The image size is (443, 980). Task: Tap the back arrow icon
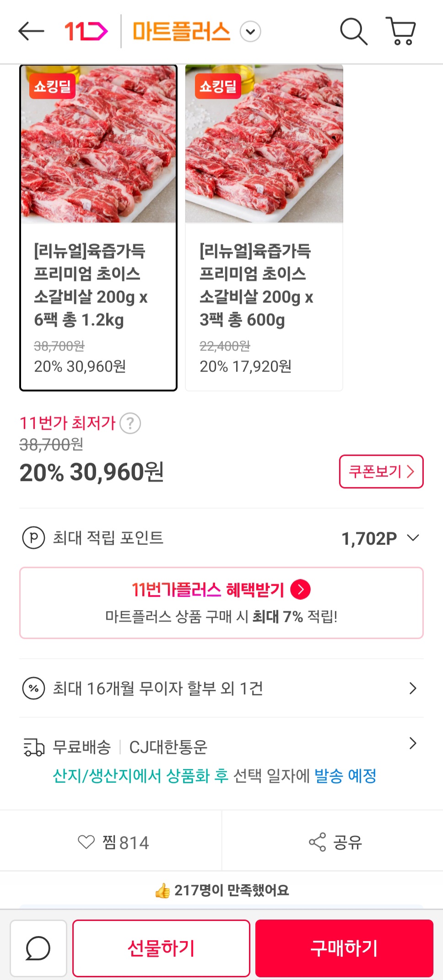pos(31,31)
